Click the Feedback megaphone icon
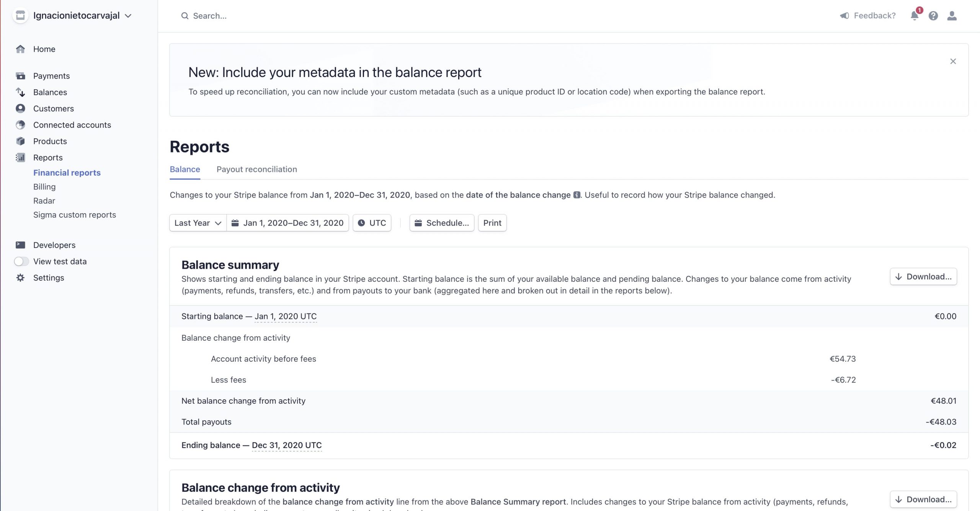The height and width of the screenshot is (511, 980). (844, 16)
